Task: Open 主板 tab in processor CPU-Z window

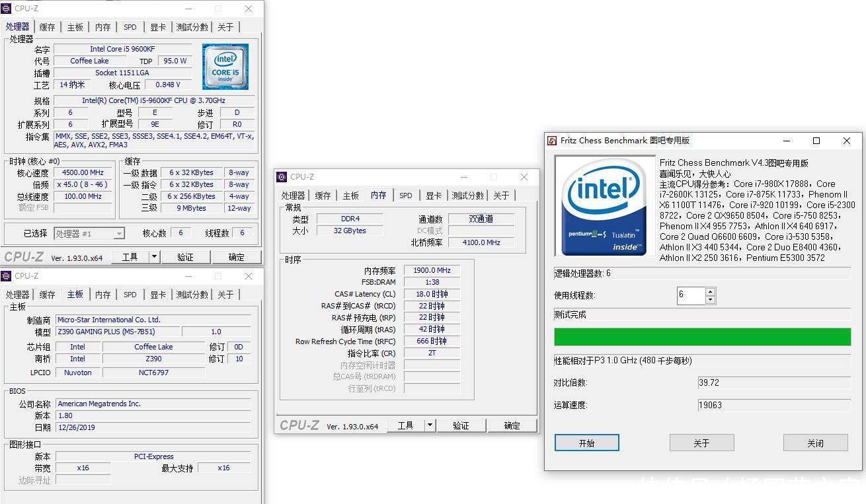Action: [75, 27]
